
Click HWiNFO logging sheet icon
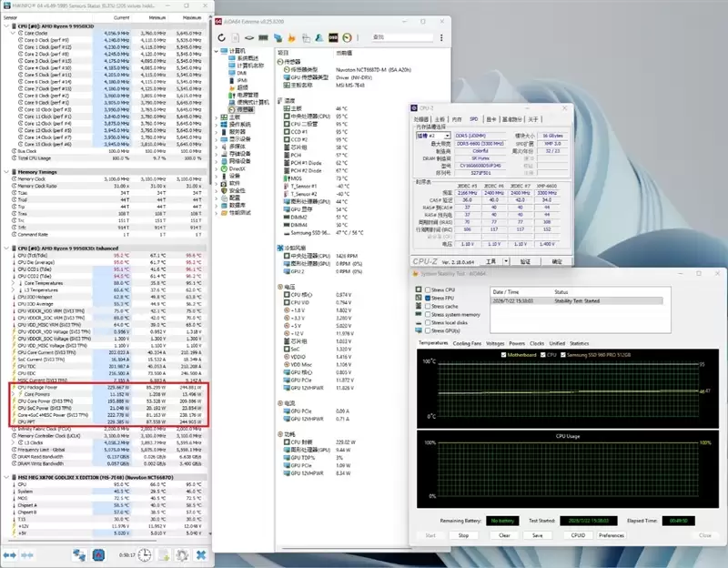[164, 554]
